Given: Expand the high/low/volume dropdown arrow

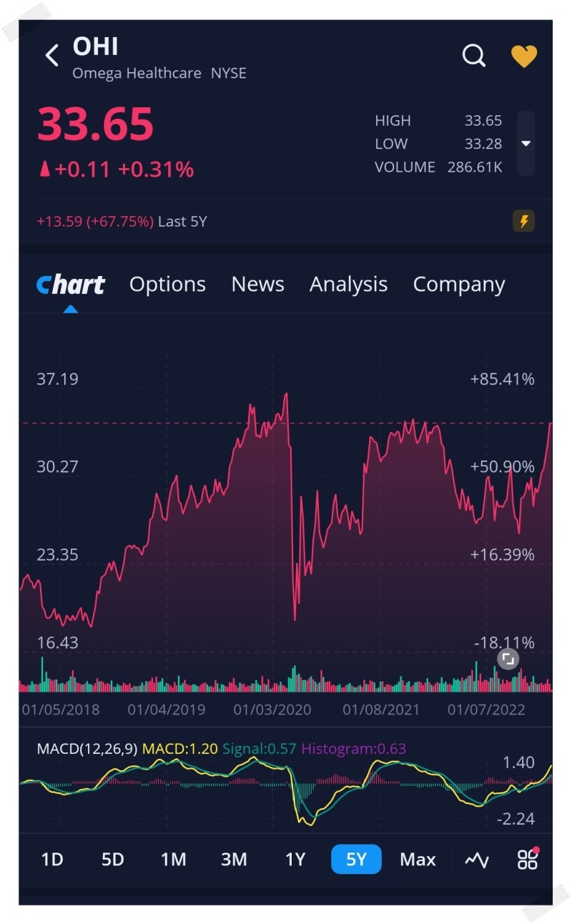Looking at the screenshot, I should [526, 144].
